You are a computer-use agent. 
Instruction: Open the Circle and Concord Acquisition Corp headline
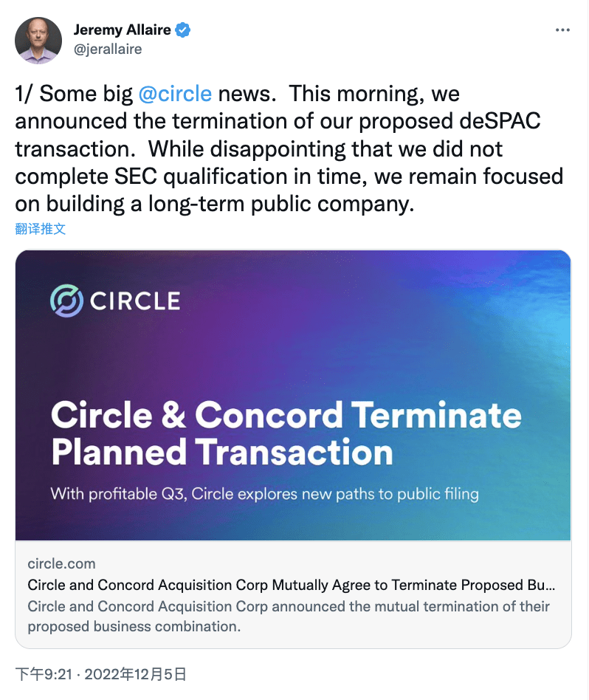tap(292, 585)
